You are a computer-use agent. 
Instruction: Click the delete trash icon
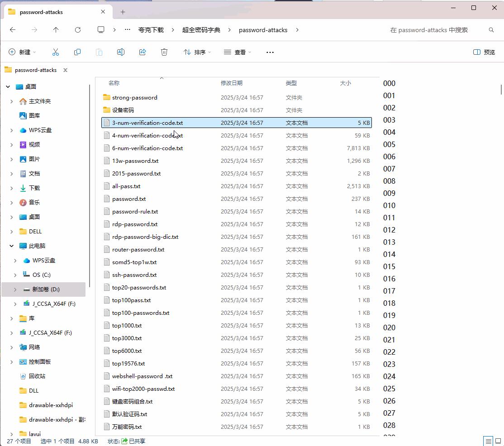point(164,52)
